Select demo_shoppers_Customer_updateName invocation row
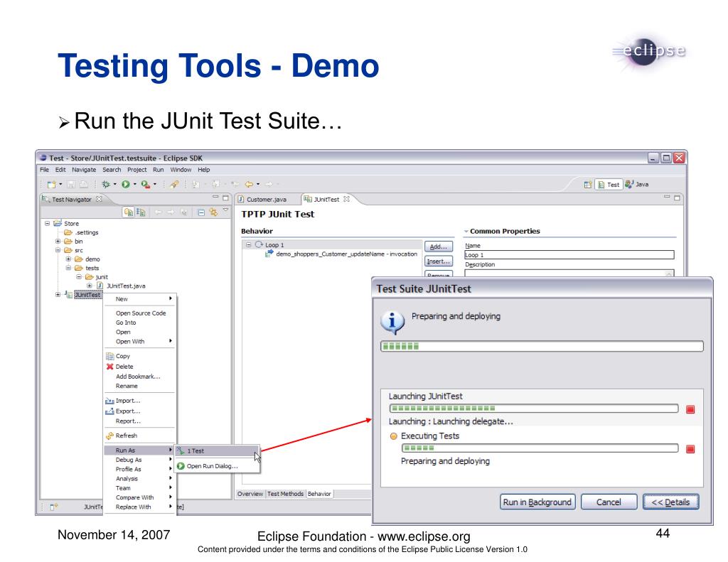 click(x=342, y=254)
